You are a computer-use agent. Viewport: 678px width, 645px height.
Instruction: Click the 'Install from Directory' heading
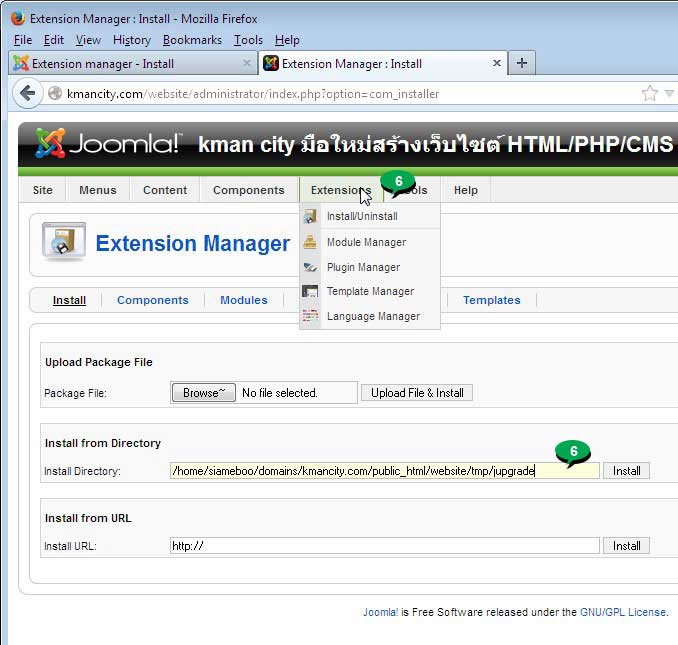tap(102, 443)
